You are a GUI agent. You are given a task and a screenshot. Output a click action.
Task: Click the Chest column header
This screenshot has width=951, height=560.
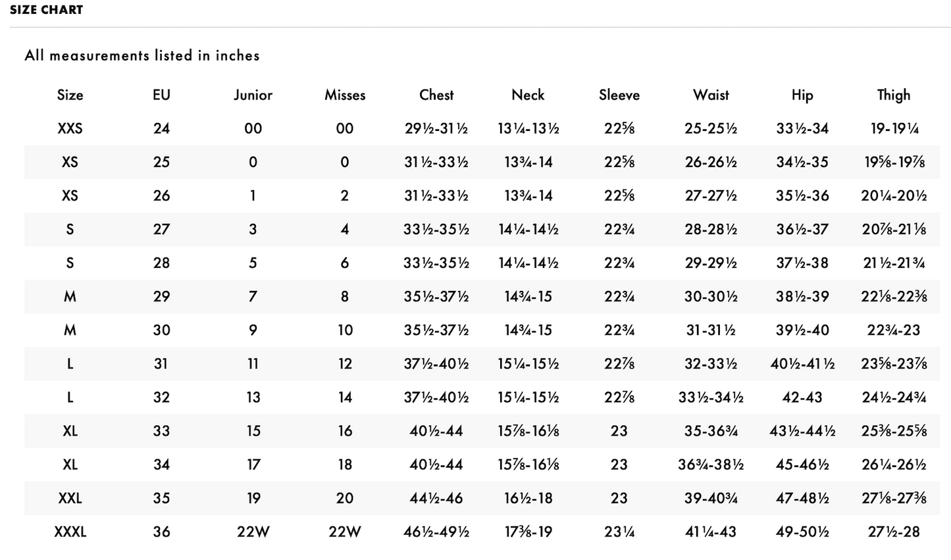coord(436,95)
